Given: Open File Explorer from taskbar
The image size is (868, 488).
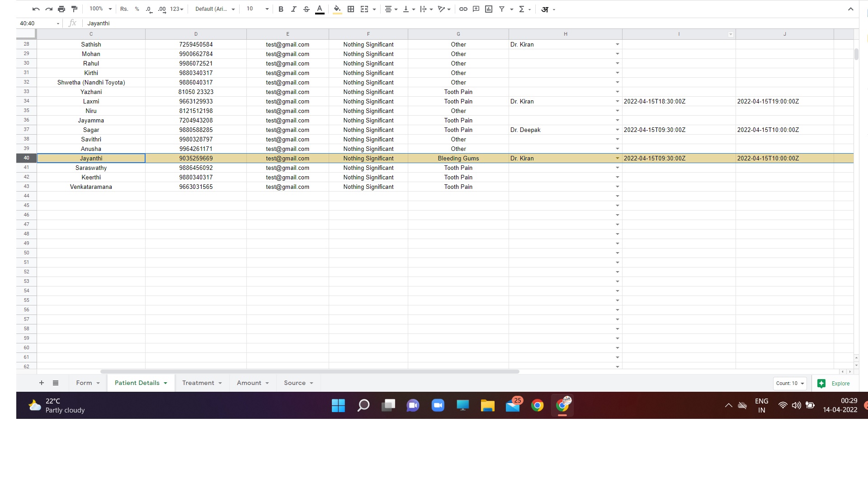Looking at the screenshot, I should [x=487, y=405].
